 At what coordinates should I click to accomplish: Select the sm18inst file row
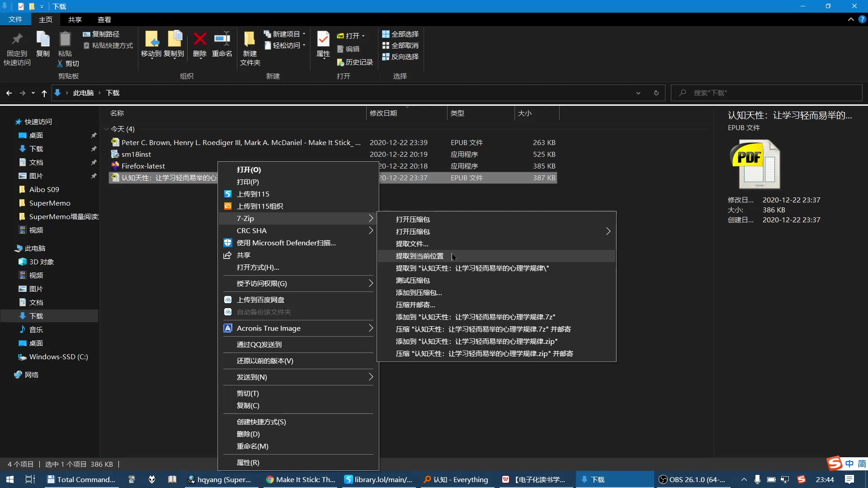tap(333, 155)
